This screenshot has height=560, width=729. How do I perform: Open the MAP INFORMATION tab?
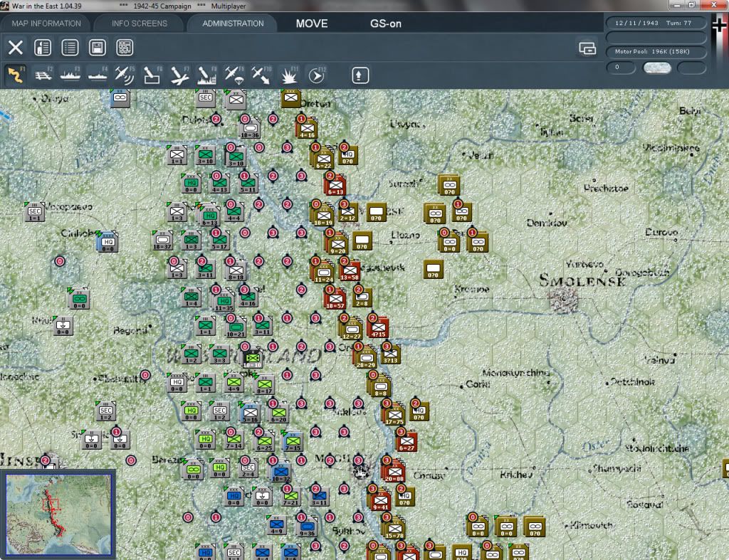click(46, 23)
